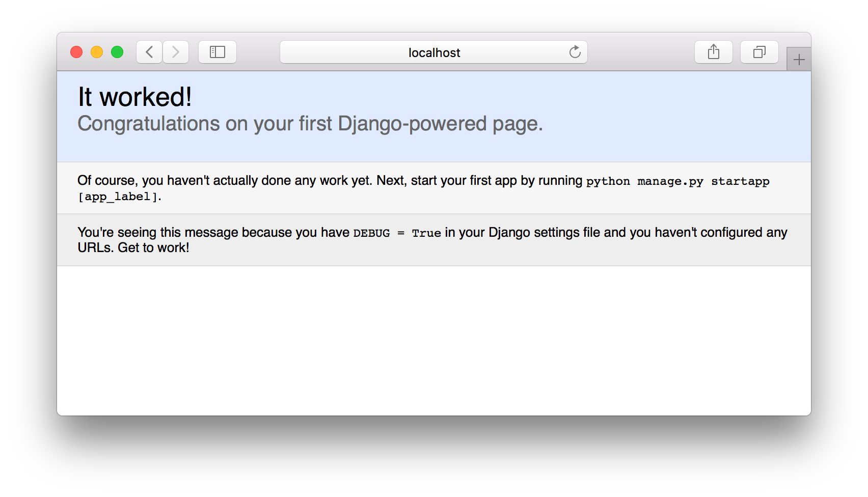The height and width of the screenshot is (497, 868).
Task: Go forward with the Safari forward arrow
Action: (x=176, y=52)
